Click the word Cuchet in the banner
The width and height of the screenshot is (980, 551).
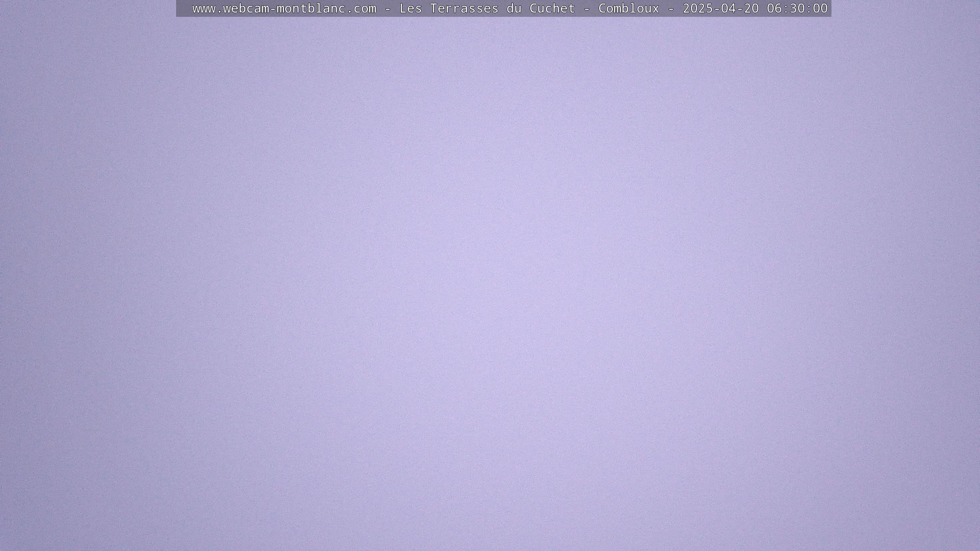(552, 8)
